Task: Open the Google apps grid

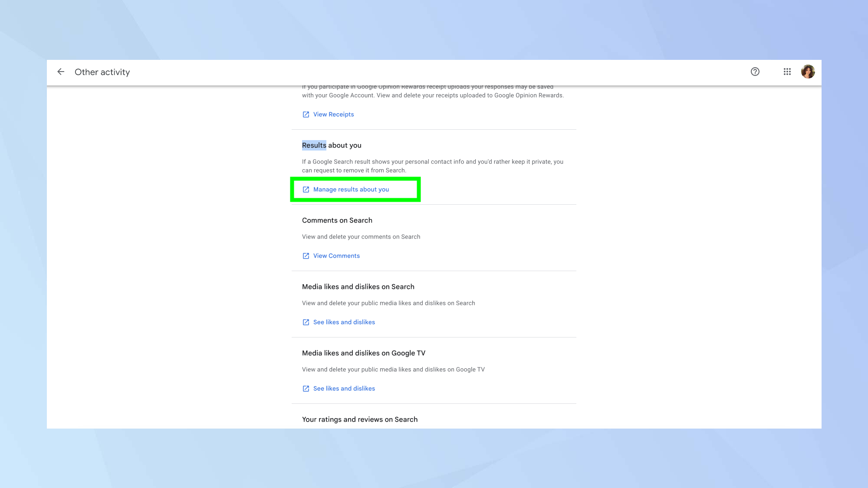Action: coord(787,72)
